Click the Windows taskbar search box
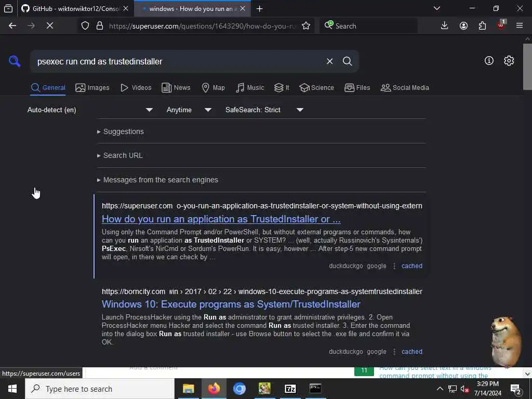 (100, 389)
